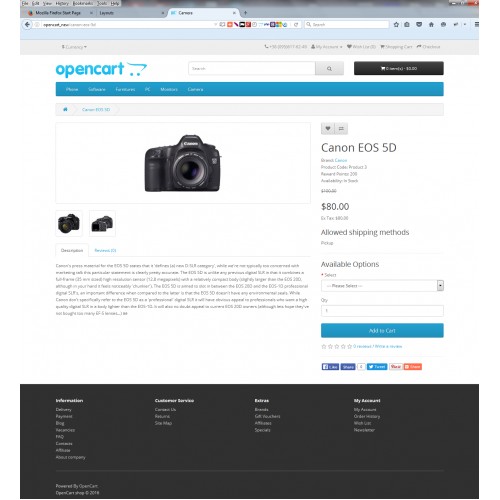
Task: Open the black cart items button
Action: click(399, 68)
